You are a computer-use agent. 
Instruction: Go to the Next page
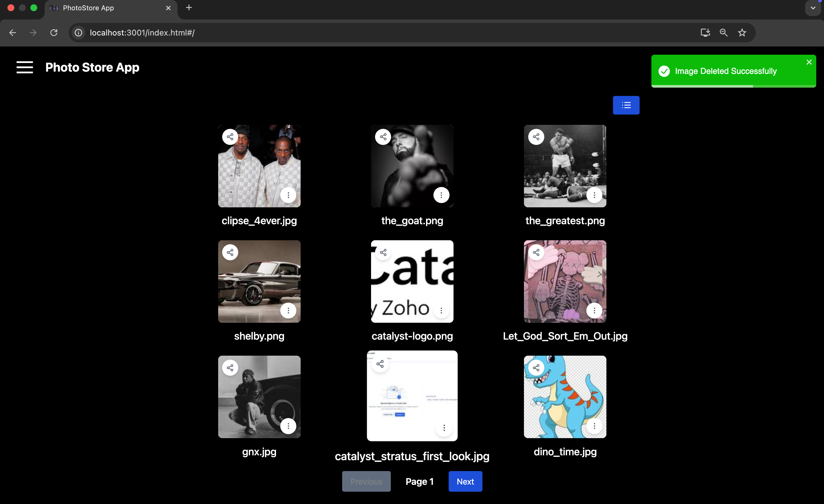click(465, 481)
